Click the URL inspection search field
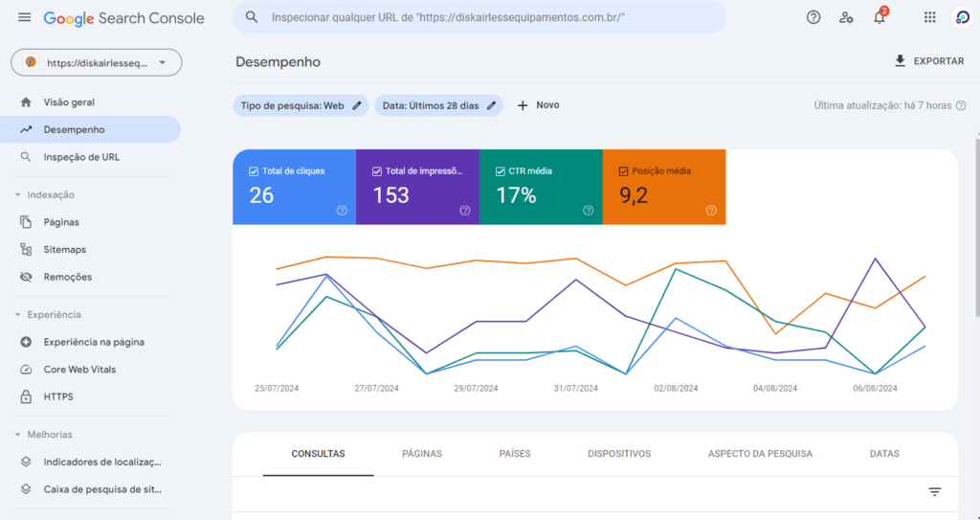Screen dimensions: 980x520 pos(479,17)
